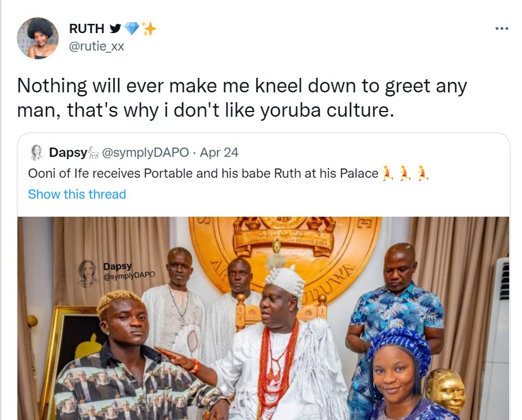The width and height of the screenshot is (522, 420).
Task: Click the bird emoji beside RUTH
Action: [x=115, y=28]
